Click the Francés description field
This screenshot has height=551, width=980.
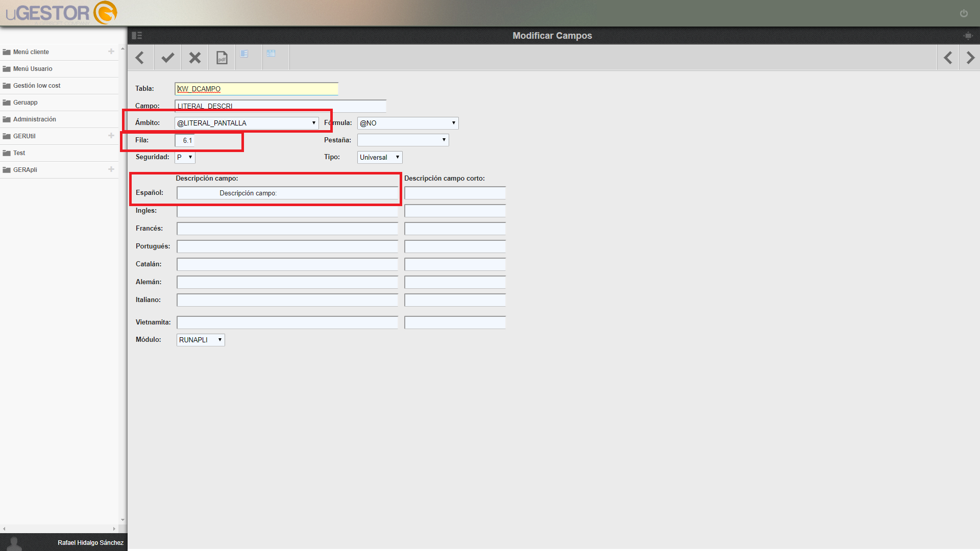pos(287,229)
